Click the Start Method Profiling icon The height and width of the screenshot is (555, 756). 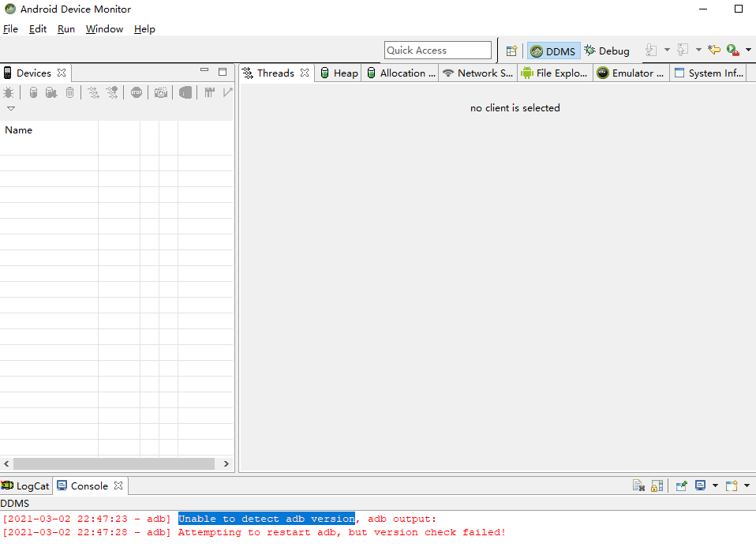[112, 92]
